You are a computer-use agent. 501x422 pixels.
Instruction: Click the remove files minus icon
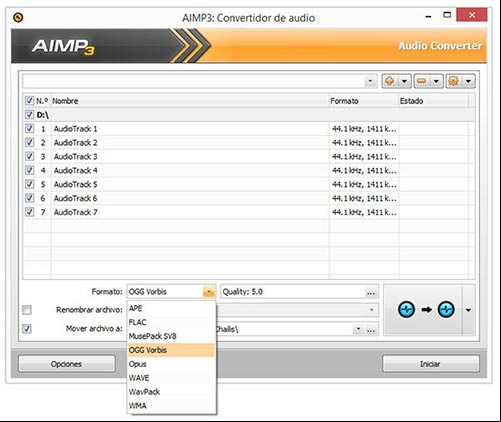(x=422, y=81)
